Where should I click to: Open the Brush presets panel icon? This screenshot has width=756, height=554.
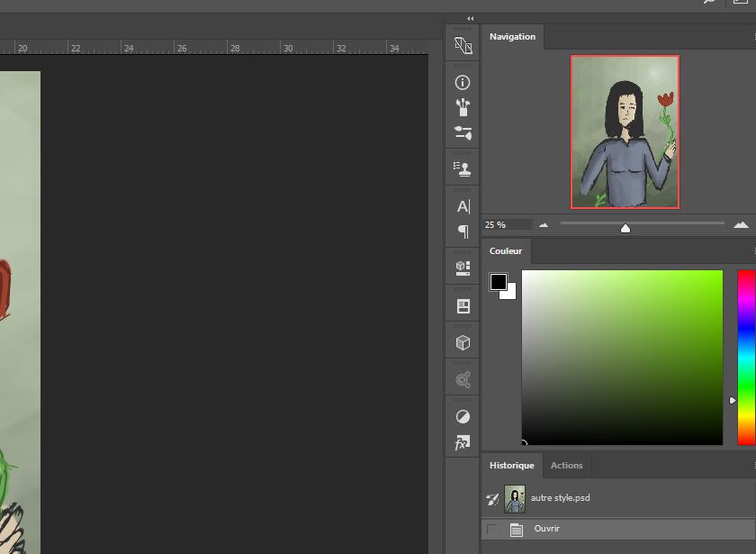(463, 107)
